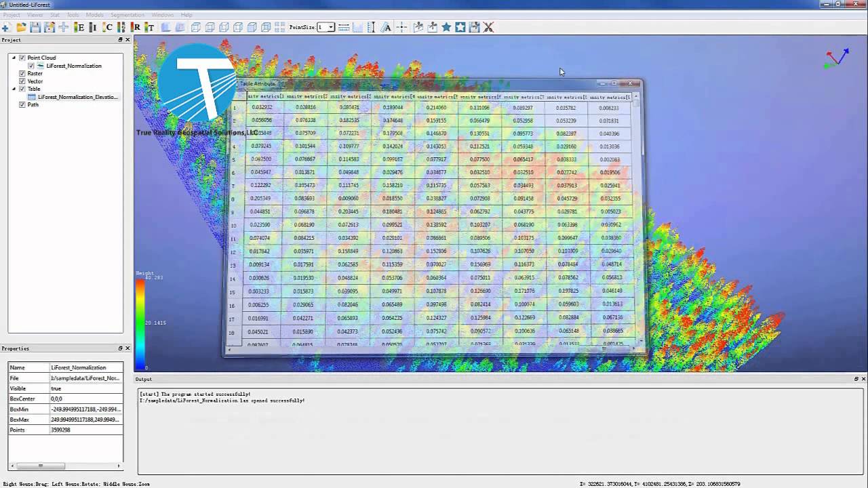
Task: Click the pick point crosshair icon
Action: point(401,27)
